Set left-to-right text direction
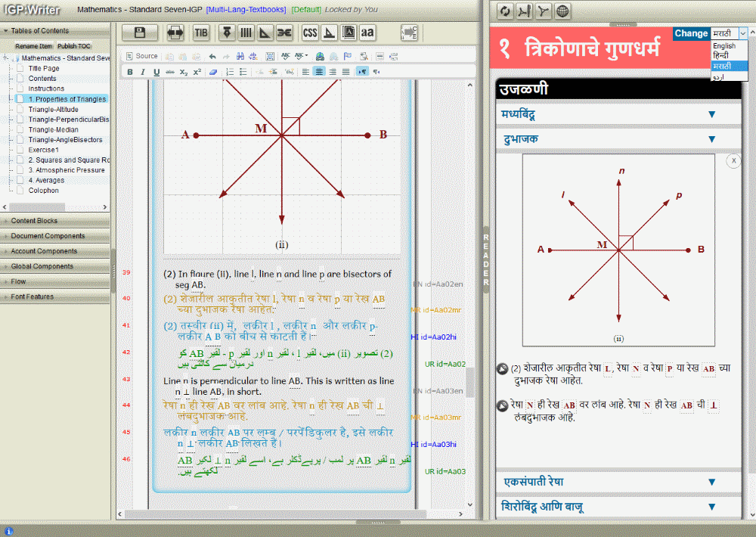 click(362, 72)
